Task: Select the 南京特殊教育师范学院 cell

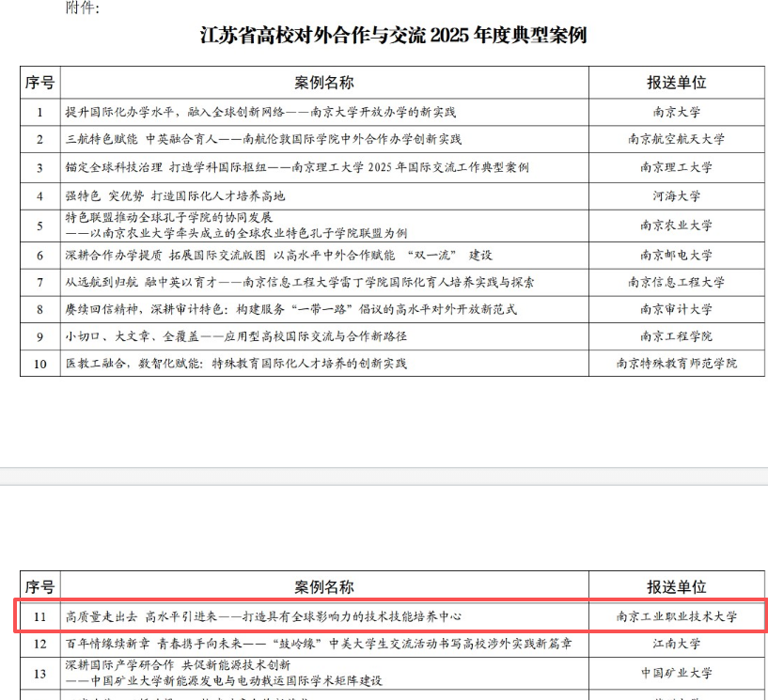Action: [x=676, y=364]
